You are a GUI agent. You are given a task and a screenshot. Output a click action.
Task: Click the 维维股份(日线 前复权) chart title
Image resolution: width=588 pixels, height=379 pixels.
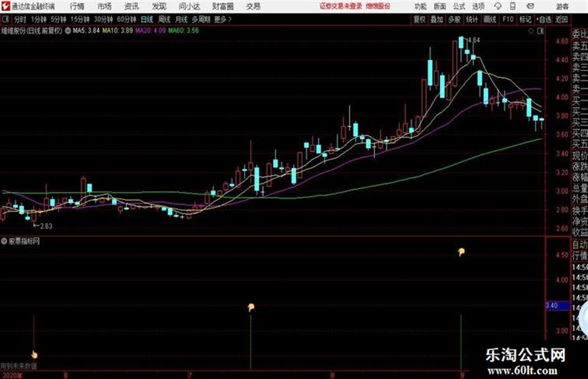(x=32, y=30)
